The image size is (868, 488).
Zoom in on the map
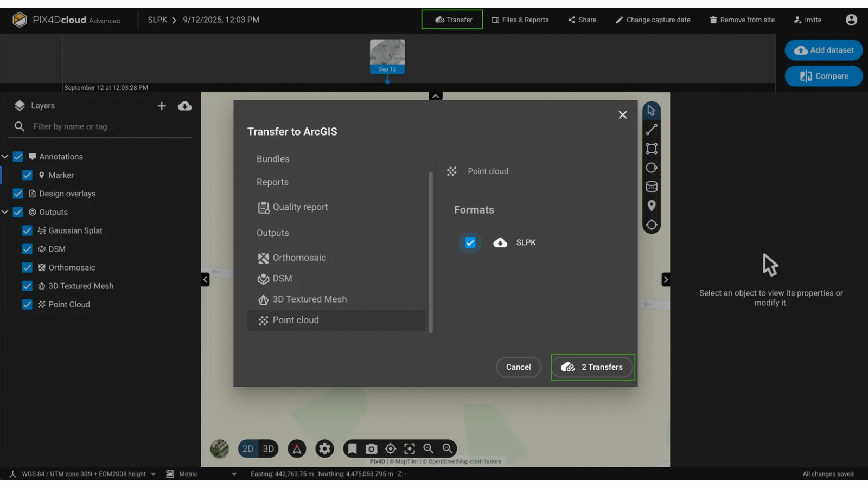[429, 448]
